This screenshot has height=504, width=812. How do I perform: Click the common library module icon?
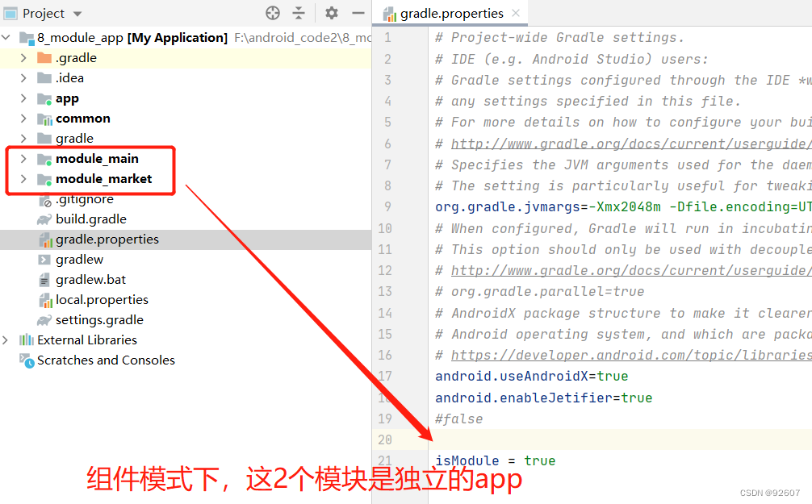point(44,119)
